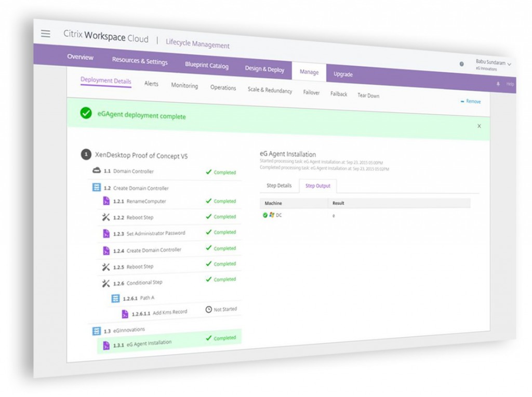Click script icon for 1.2.4 Create Domain Controller
The image size is (532, 397).
point(106,250)
